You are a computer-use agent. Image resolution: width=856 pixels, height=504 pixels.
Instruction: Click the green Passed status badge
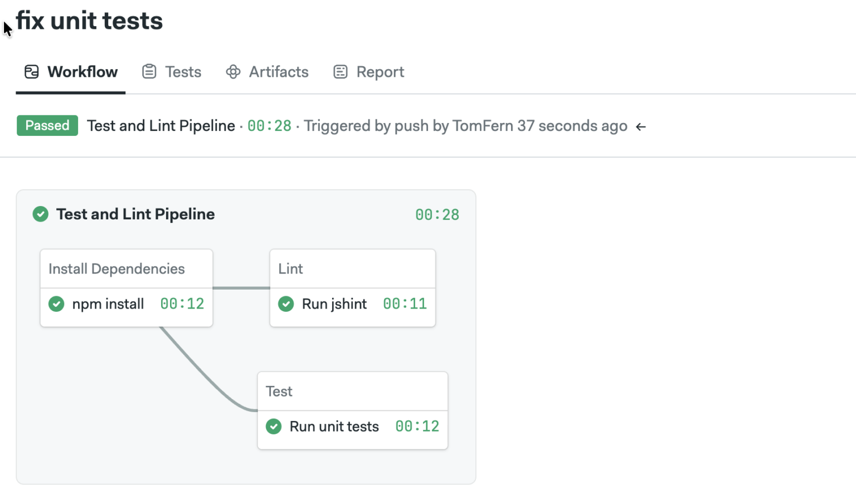[x=47, y=126]
